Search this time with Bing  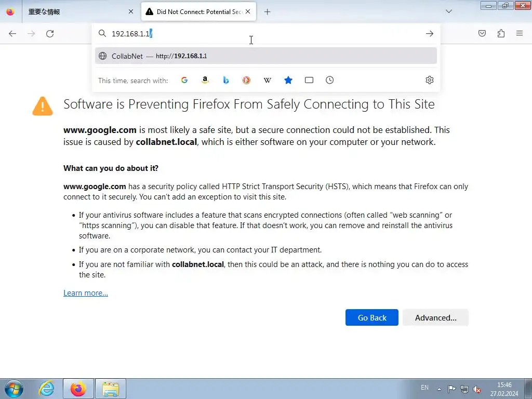226,80
